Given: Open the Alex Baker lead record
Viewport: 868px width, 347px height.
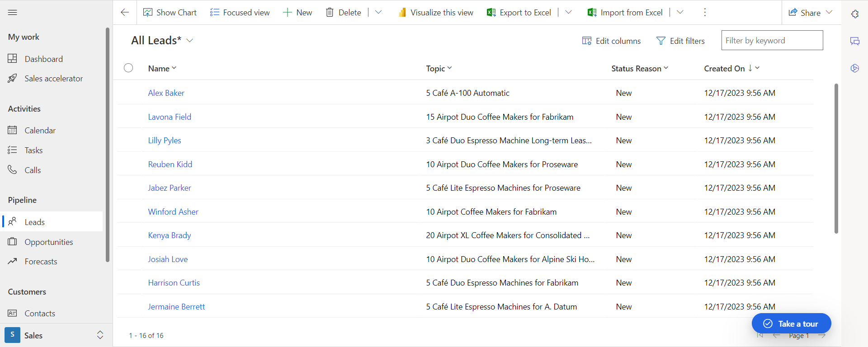Looking at the screenshot, I should point(166,93).
